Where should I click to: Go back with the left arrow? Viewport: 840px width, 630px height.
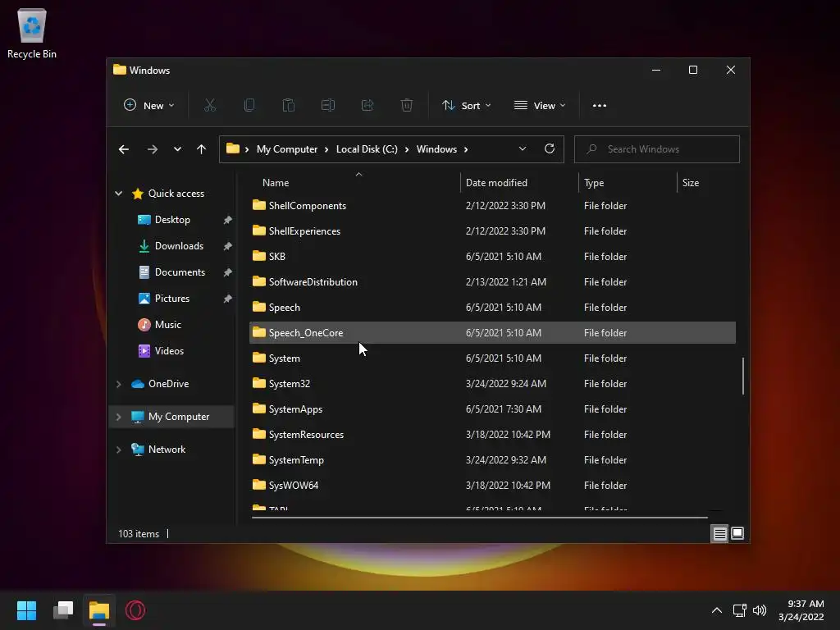[x=124, y=149]
